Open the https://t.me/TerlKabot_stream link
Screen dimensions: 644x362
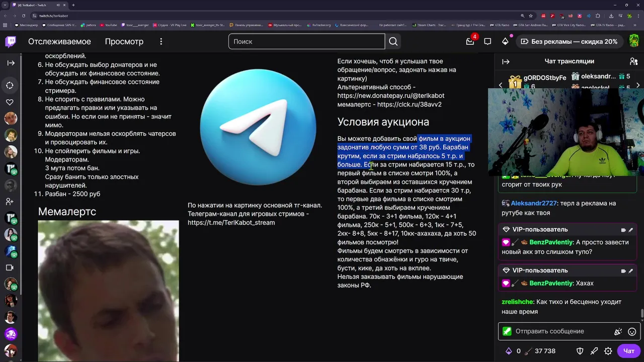[x=231, y=222]
